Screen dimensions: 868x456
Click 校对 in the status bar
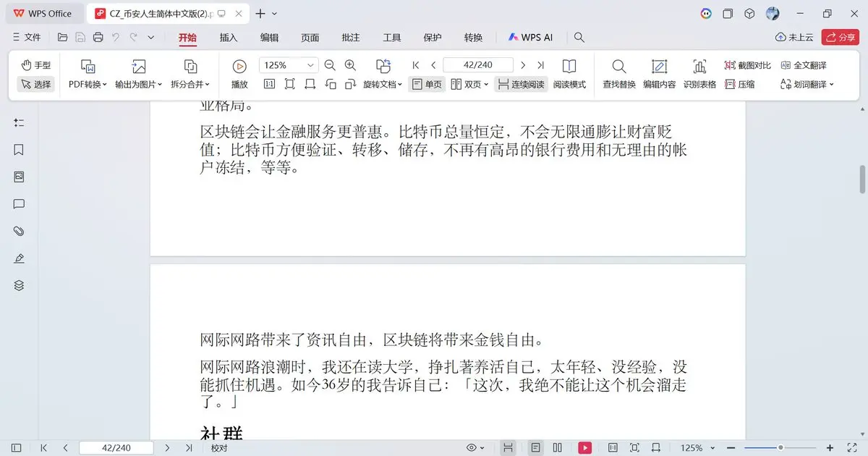219,448
